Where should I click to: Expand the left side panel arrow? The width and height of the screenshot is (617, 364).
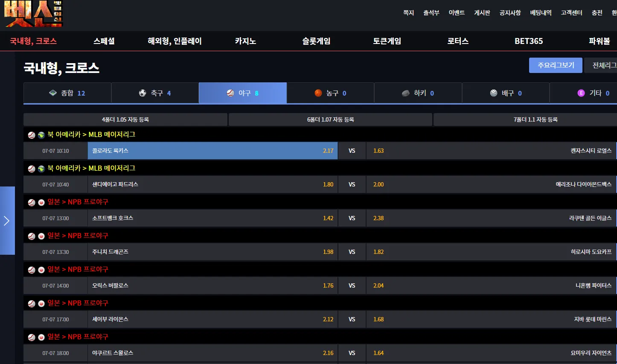(x=7, y=221)
